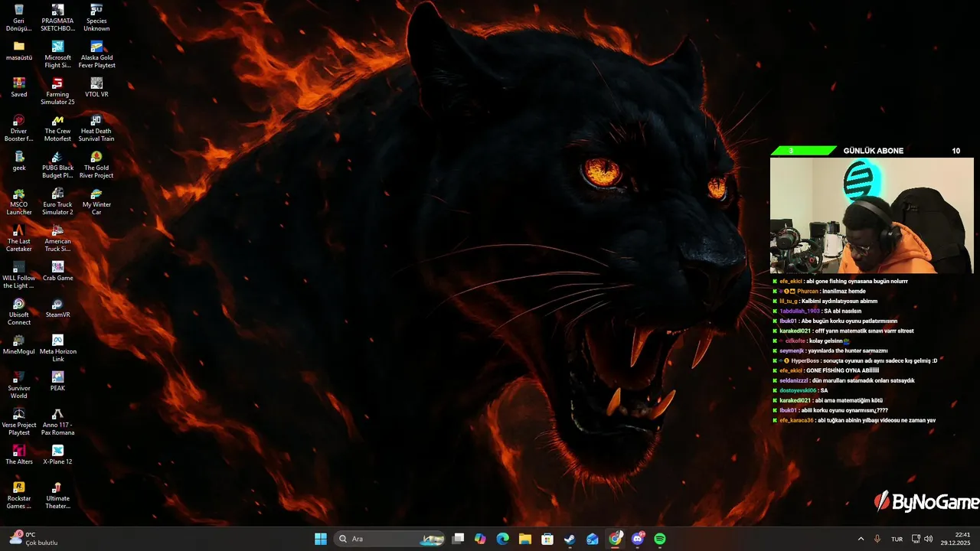Viewport: 980px width, 551px height.
Task: Select the Saved archive icon
Action: [19, 87]
